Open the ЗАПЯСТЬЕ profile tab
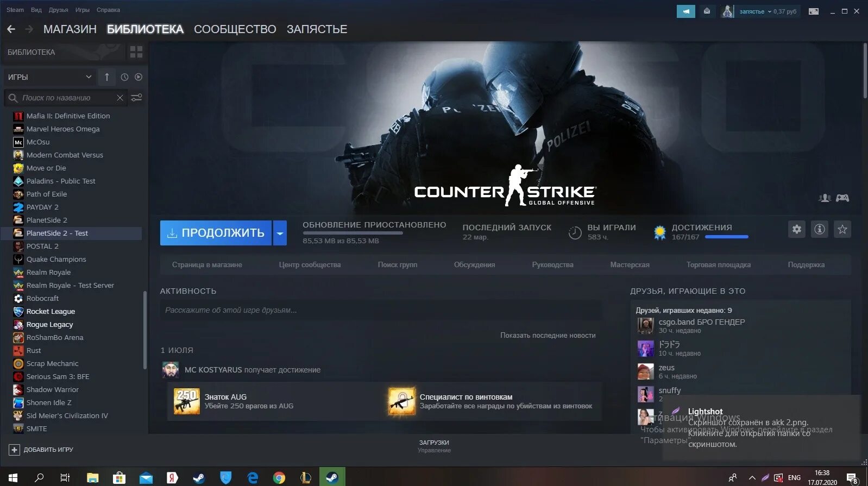868x486 pixels. pyautogui.click(x=317, y=29)
